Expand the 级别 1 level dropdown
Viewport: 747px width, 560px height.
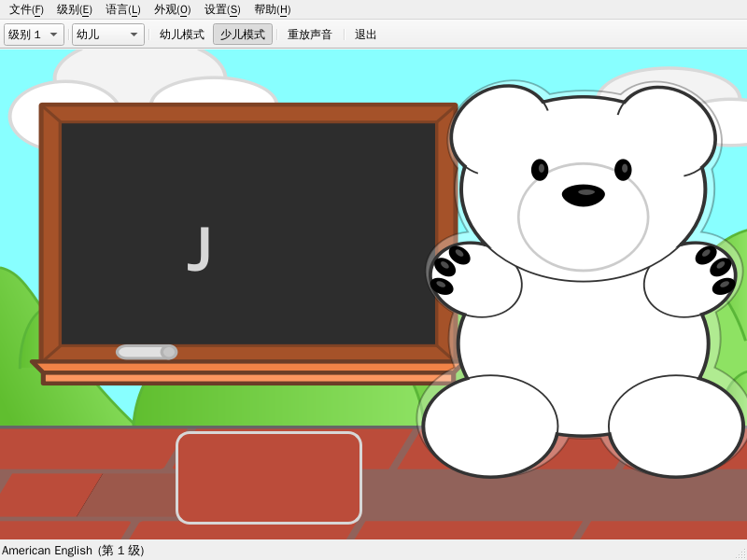pos(34,35)
